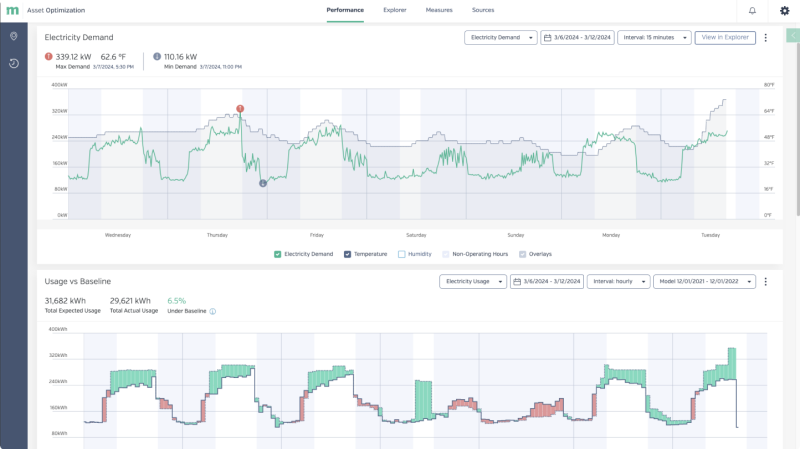The image size is (800, 449).
Task: Open the demand date range 3/6/2024 - 3/12/2024
Action: (577, 38)
